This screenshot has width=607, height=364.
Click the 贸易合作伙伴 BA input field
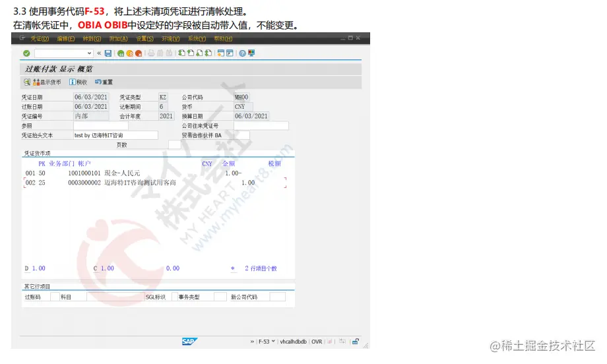[241, 135]
